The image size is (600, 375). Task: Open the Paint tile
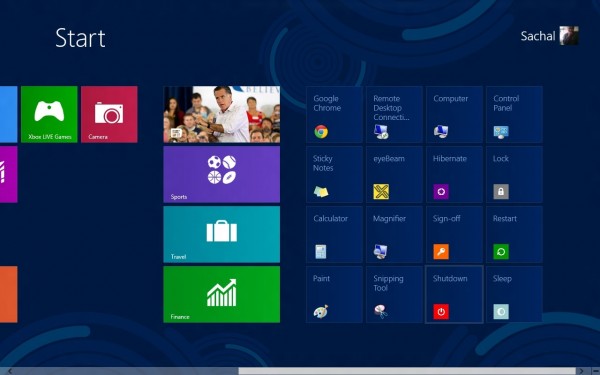334,295
